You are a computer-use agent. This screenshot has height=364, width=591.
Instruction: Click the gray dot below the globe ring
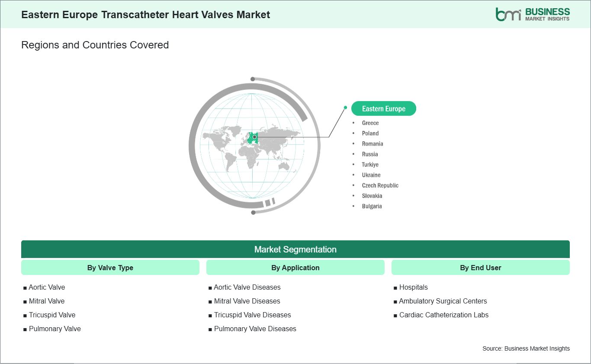pos(253,212)
